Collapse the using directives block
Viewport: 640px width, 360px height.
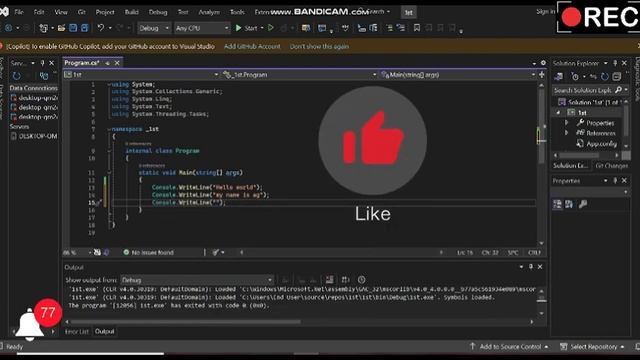(109, 84)
